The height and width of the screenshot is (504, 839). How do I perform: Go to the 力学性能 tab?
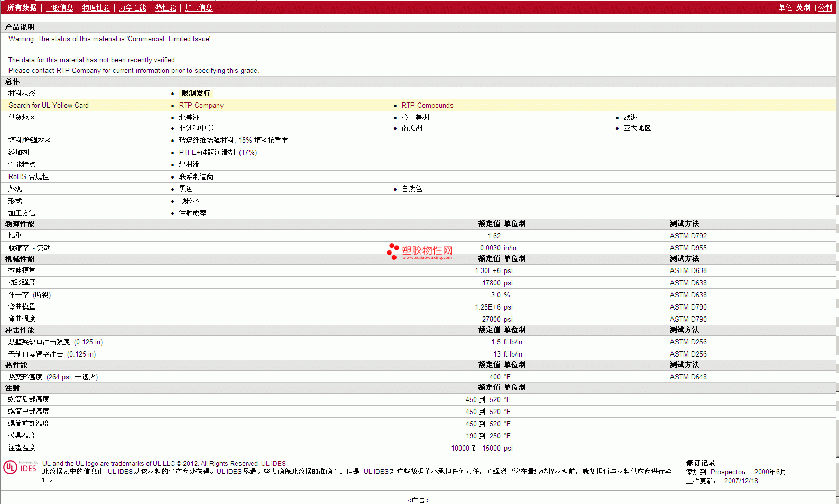132,7
